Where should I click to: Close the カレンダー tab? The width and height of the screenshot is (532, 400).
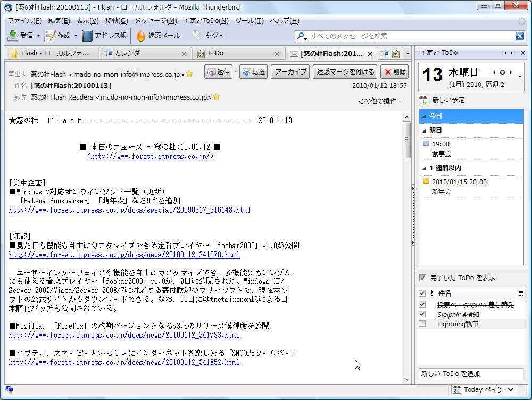click(184, 54)
